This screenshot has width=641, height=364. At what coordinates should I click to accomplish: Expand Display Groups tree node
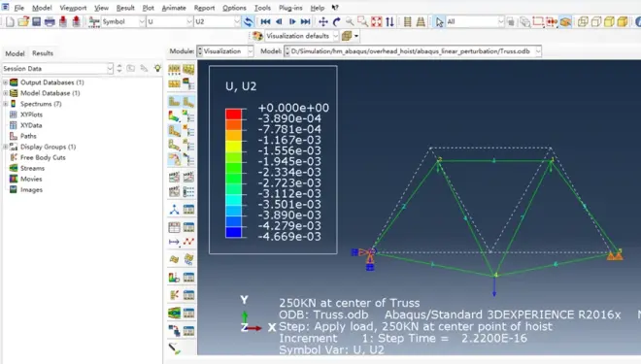pyautogui.click(x=5, y=147)
